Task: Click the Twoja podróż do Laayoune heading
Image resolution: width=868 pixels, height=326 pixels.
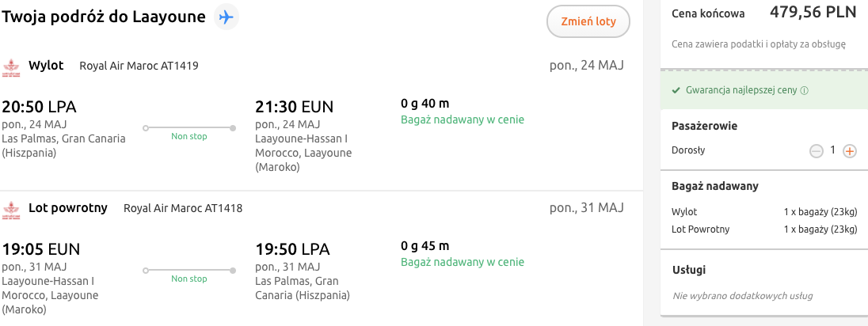Action: [x=104, y=17]
